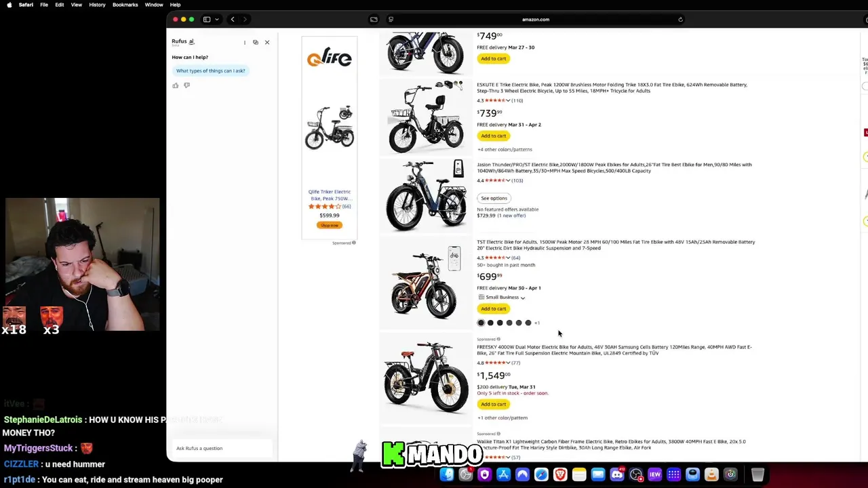The height and width of the screenshot is (488, 868).
Task: Expand the ESKUTE trike star rating popover
Action: coord(509,100)
